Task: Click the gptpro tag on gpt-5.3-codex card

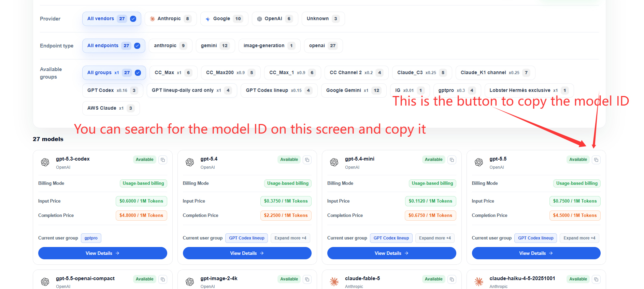Action: 91,238
